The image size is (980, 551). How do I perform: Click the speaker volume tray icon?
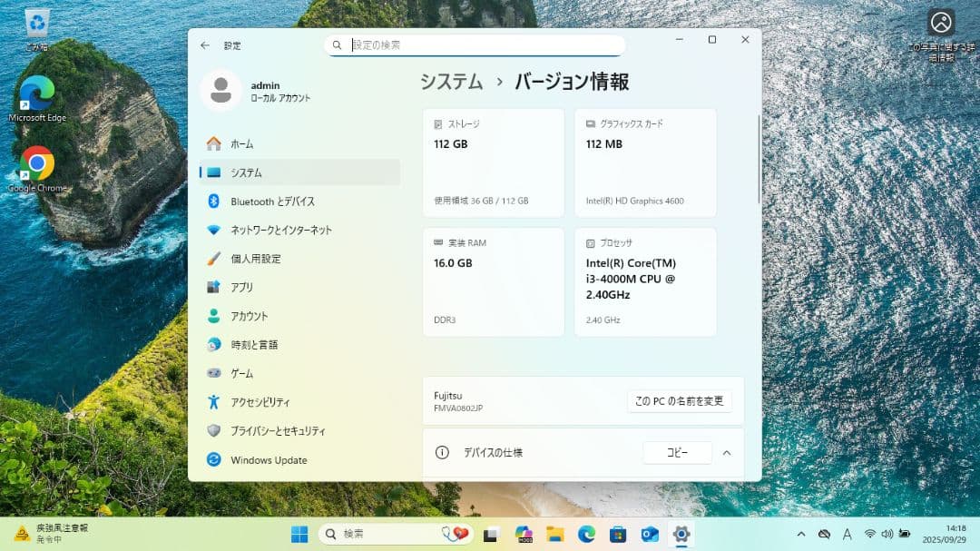[887, 534]
